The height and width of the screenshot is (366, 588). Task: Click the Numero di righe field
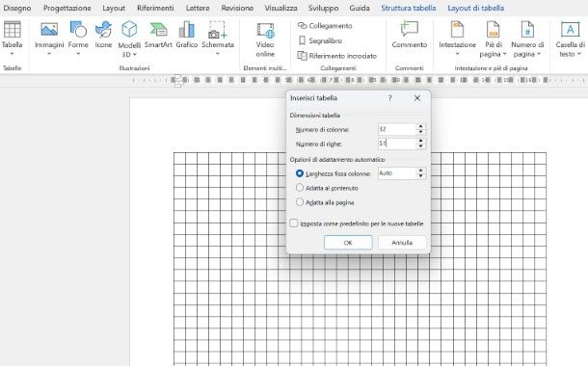397,144
